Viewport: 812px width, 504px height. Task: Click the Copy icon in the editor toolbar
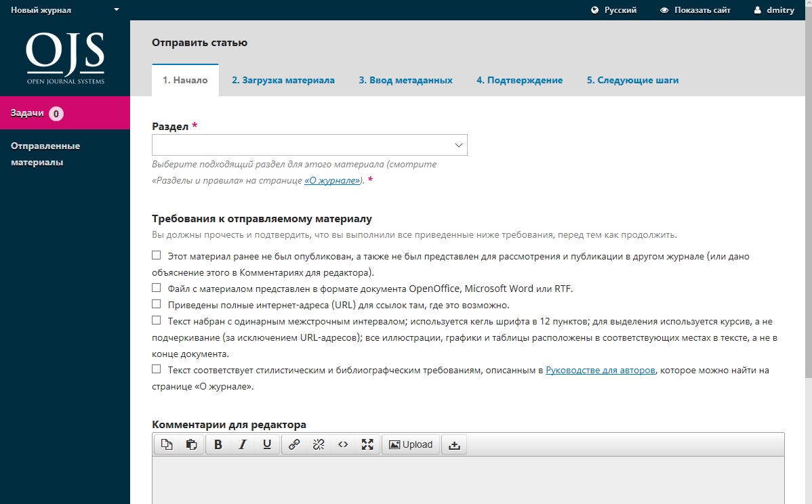click(x=166, y=444)
